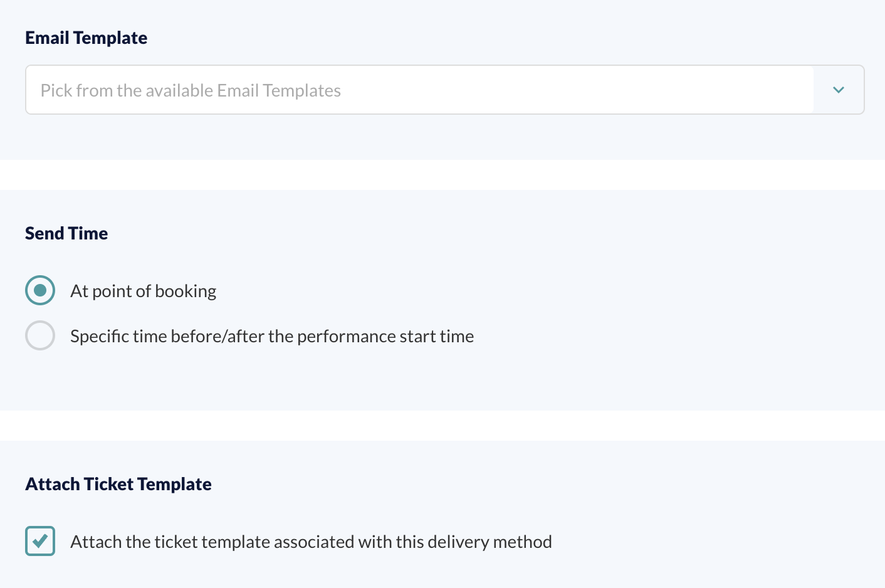Click the empty grey radio circle

40,335
